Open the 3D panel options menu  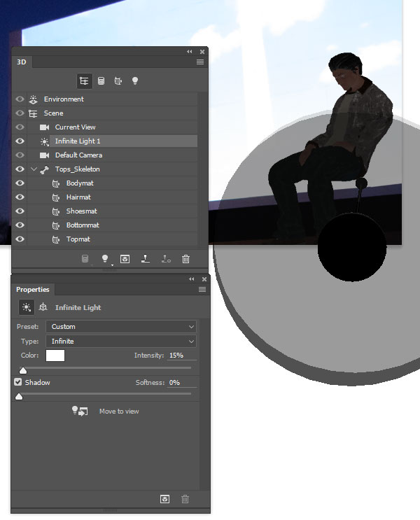click(200, 62)
